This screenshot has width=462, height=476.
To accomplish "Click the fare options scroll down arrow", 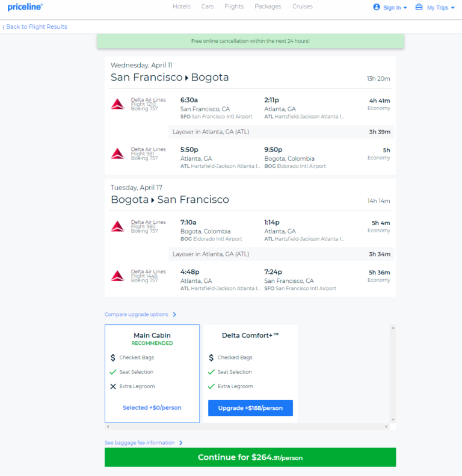I will (x=393, y=419).
